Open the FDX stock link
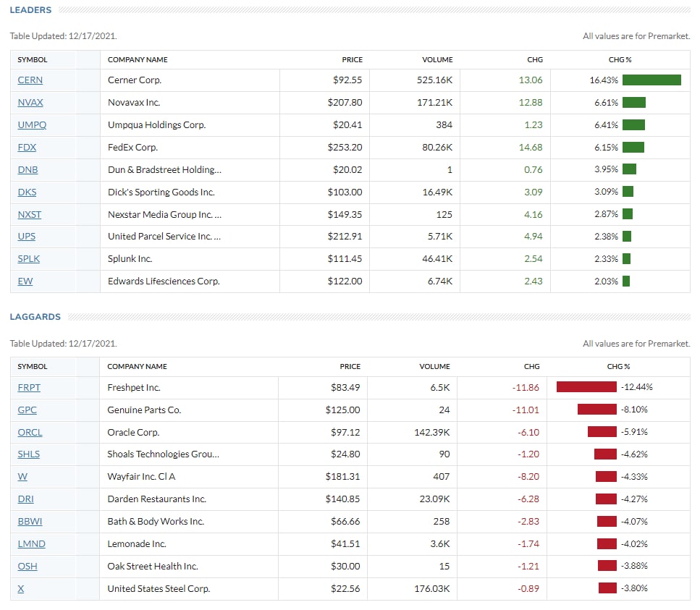 (27, 148)
